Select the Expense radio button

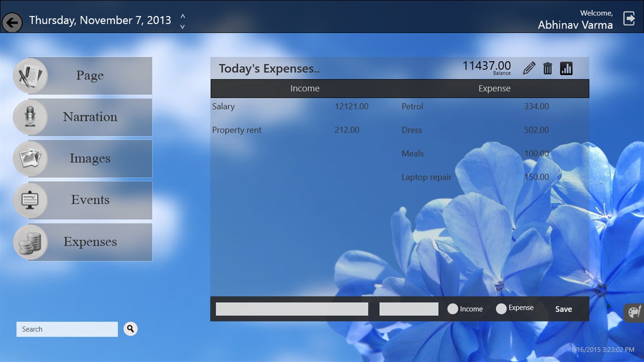point(501,309)
